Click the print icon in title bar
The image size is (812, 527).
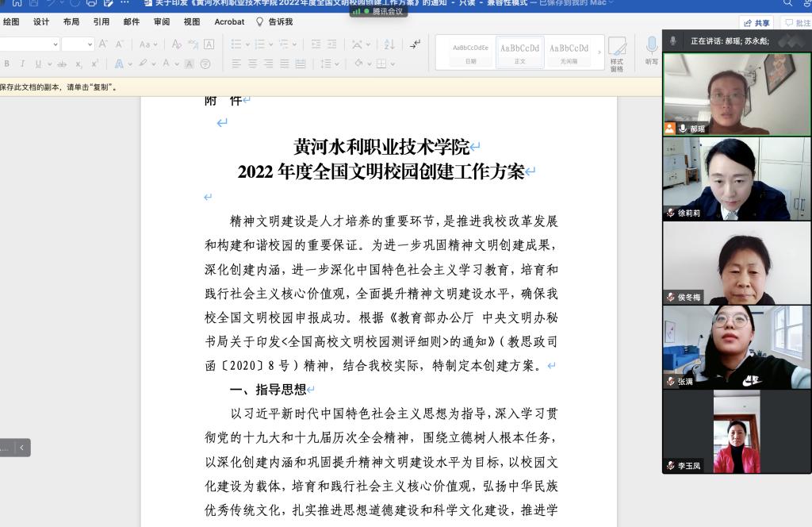91,3
